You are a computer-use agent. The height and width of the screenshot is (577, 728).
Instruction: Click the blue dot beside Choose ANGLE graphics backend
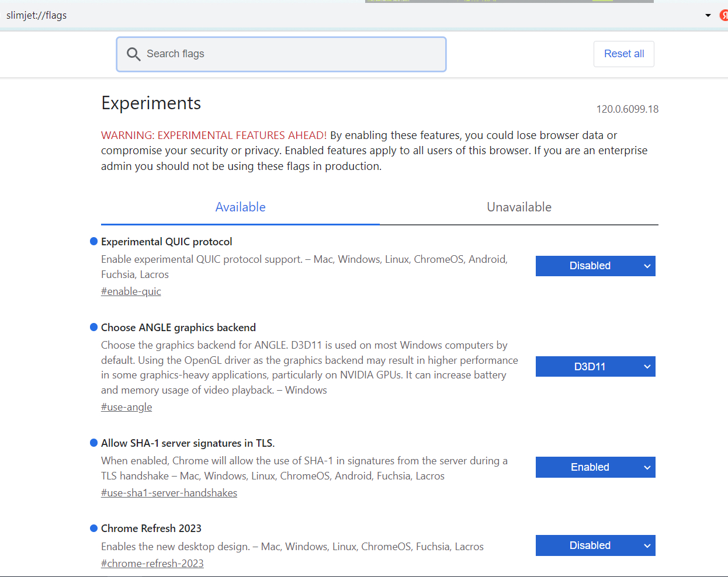93,327
